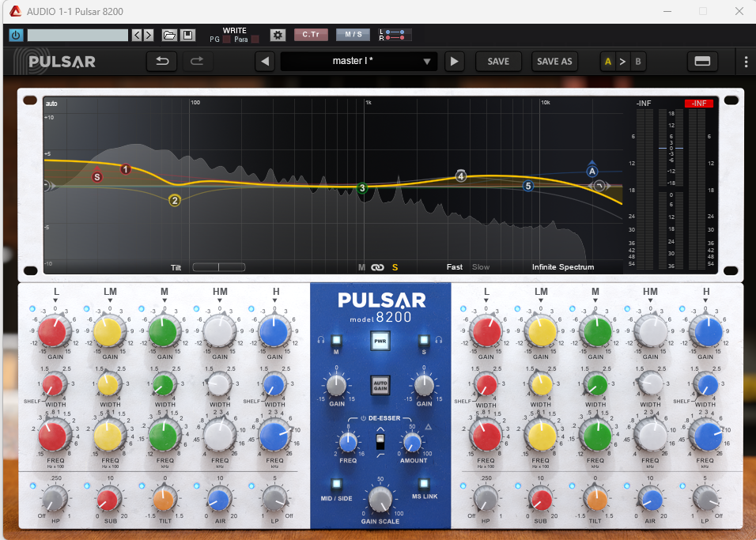This screenshot has height=540, width=756.
Task: Select S channel in graph footer
Action: [x=395, y=267]
